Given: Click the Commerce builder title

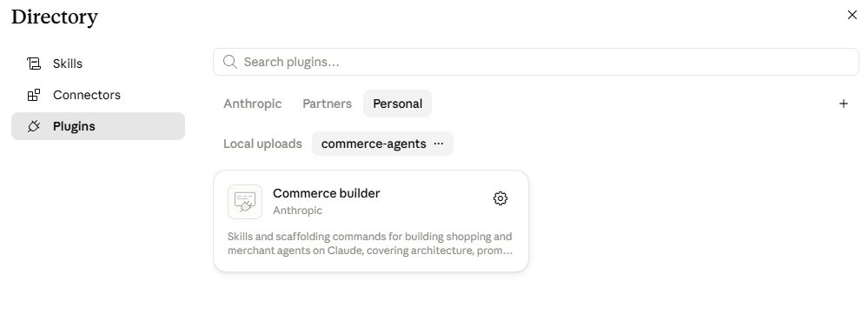Looking at the screenshot, I should pos(326,193).
